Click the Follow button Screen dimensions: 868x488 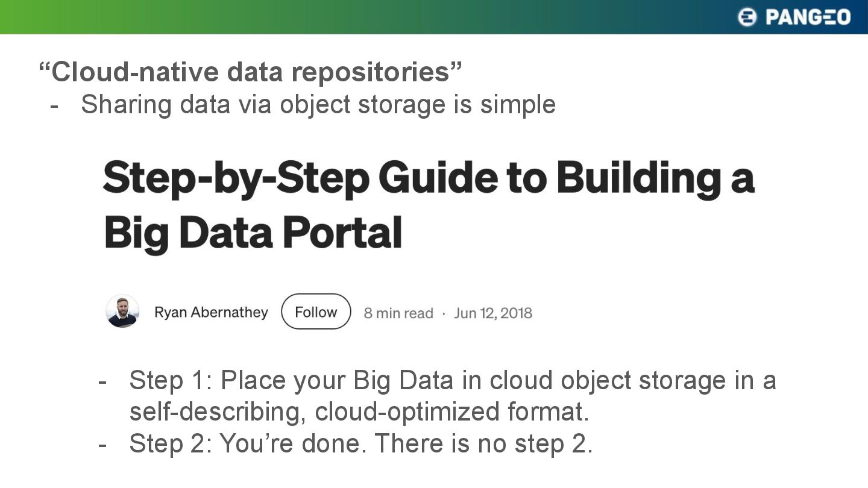click(316, 311)
